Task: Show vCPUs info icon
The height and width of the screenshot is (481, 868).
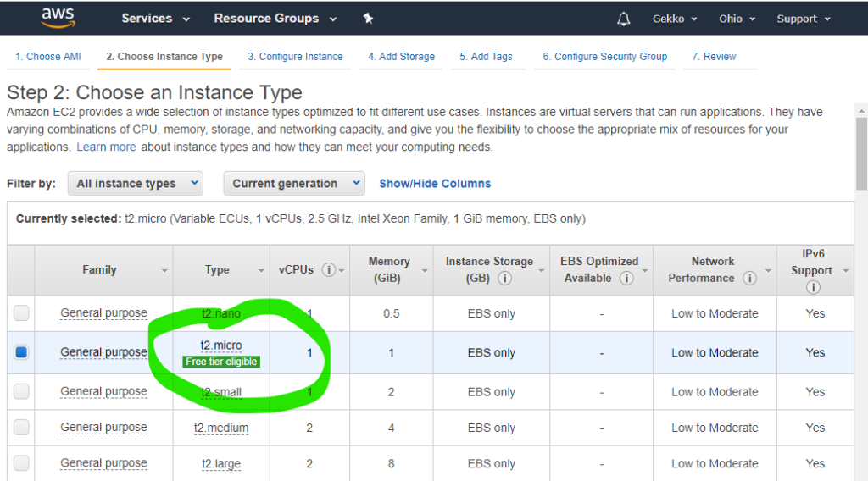Action: (328, 270)
